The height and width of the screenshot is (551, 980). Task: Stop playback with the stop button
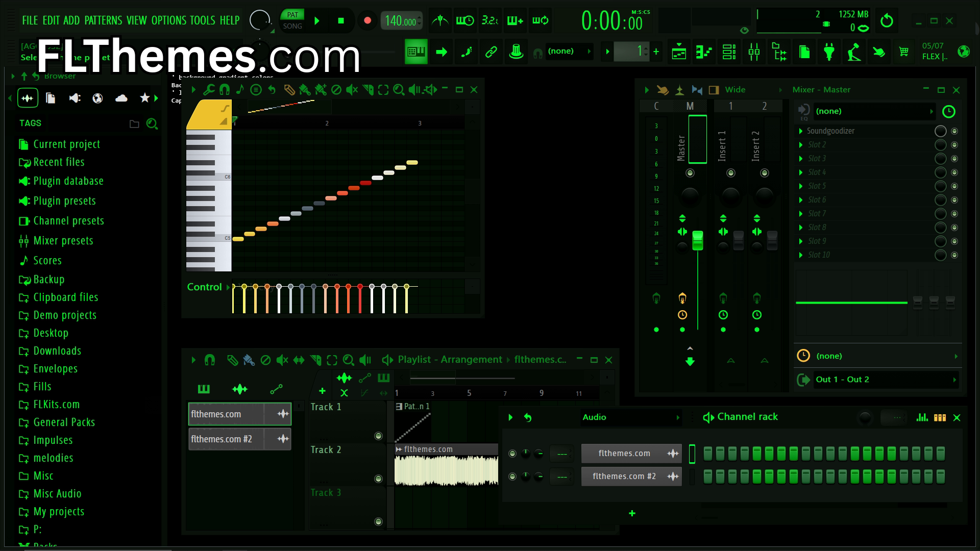point(341,21)
